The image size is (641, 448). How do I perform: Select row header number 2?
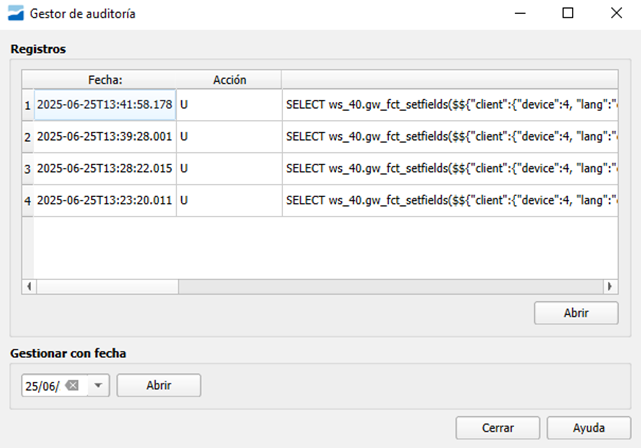coord(27,137)
